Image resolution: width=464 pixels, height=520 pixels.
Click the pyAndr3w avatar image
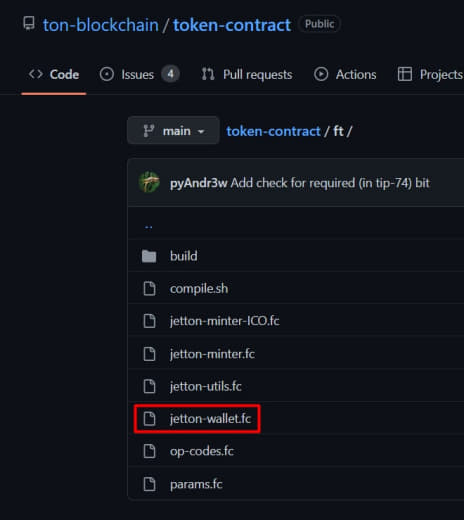[149, 182]
